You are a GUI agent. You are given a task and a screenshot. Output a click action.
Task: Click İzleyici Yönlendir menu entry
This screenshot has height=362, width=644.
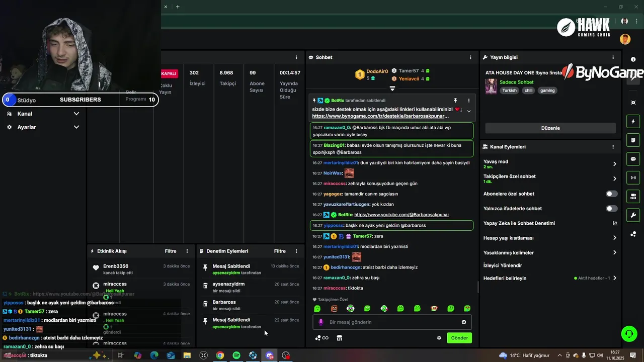[503, 265]
